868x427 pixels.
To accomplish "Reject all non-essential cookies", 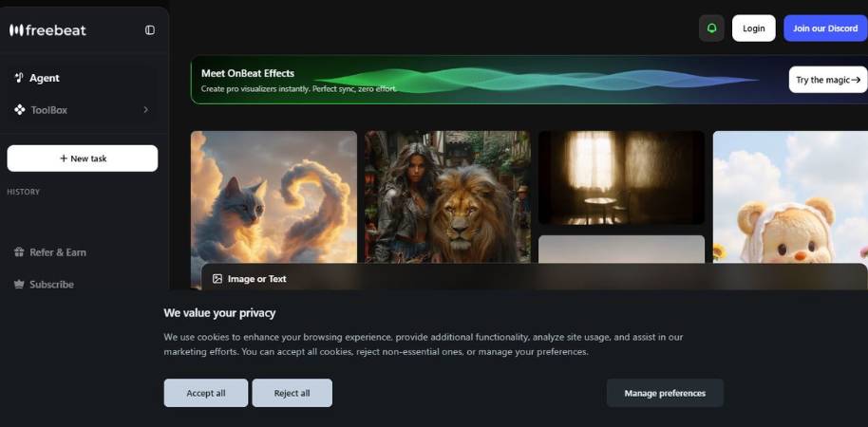I will tap(292, 393).
